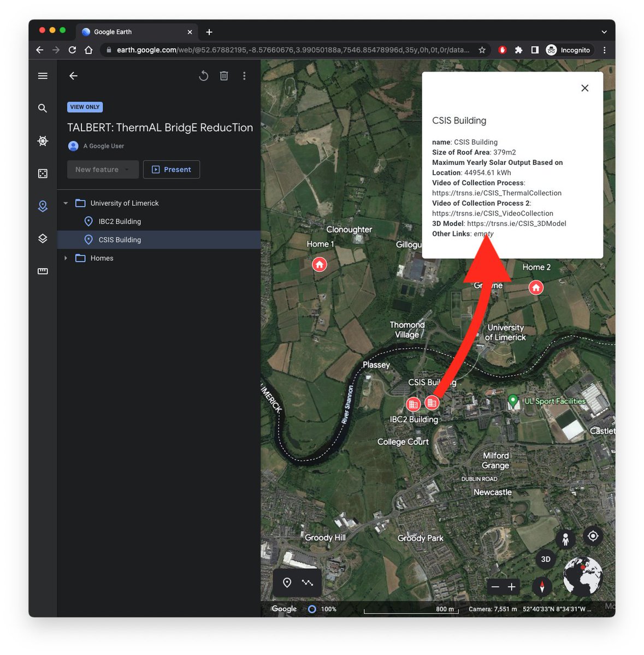Add placemark tool on map toolbar
Image resolution: width=644 pixels, height=655 pixels.
287,582
